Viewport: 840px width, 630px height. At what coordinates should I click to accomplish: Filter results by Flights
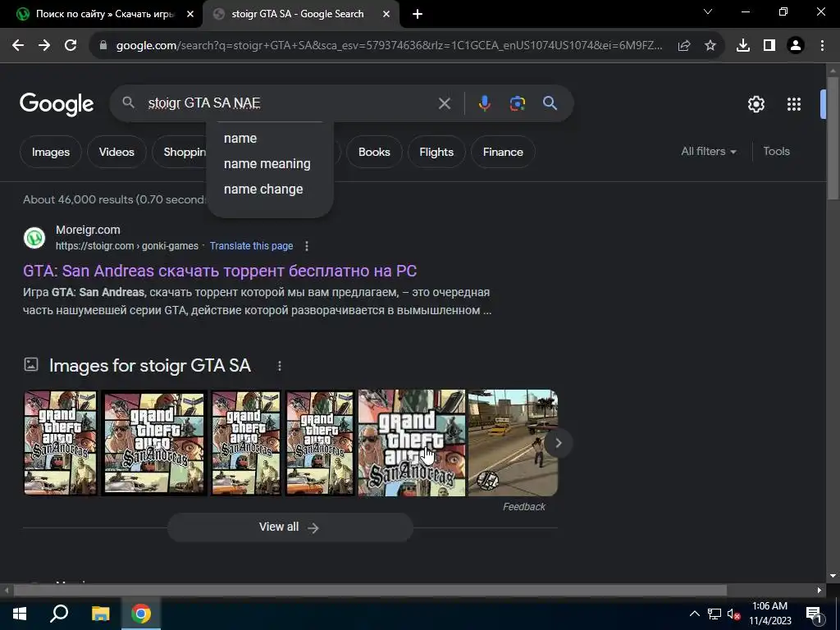(436, 152)
